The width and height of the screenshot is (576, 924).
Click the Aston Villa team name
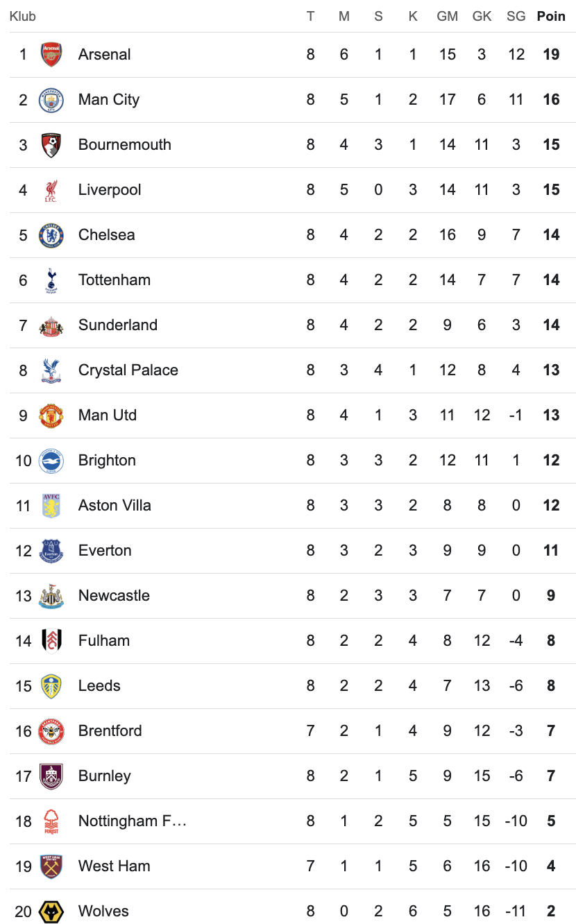click(115, 506)
